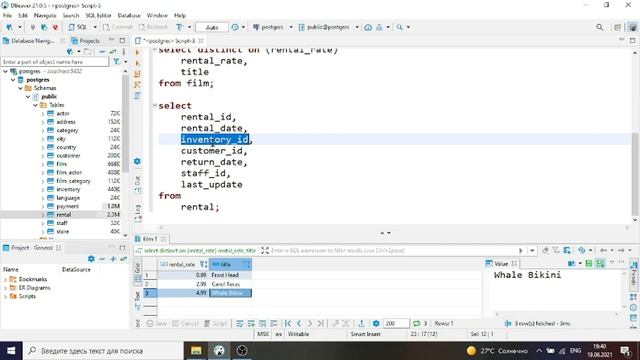This screenshot has width=640, height=360.
Task: Select the payment table
Action: [67, 207]
